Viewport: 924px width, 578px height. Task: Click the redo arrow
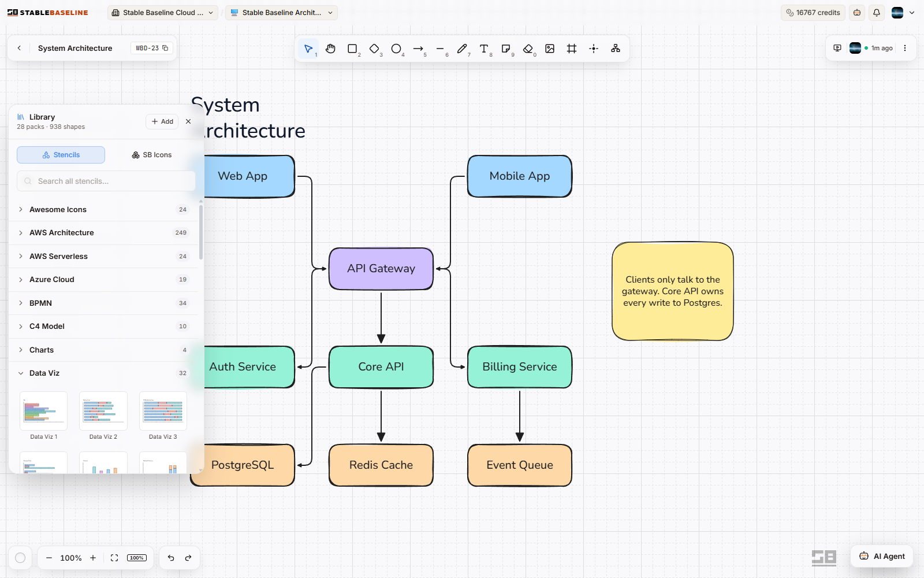[x=188, y=558]
